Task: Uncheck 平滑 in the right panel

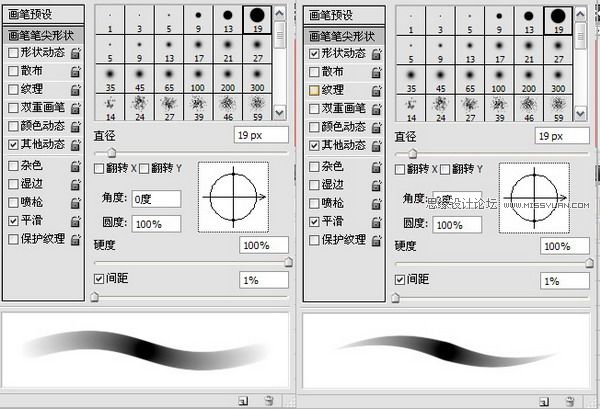Action: [x=315, y=221]
